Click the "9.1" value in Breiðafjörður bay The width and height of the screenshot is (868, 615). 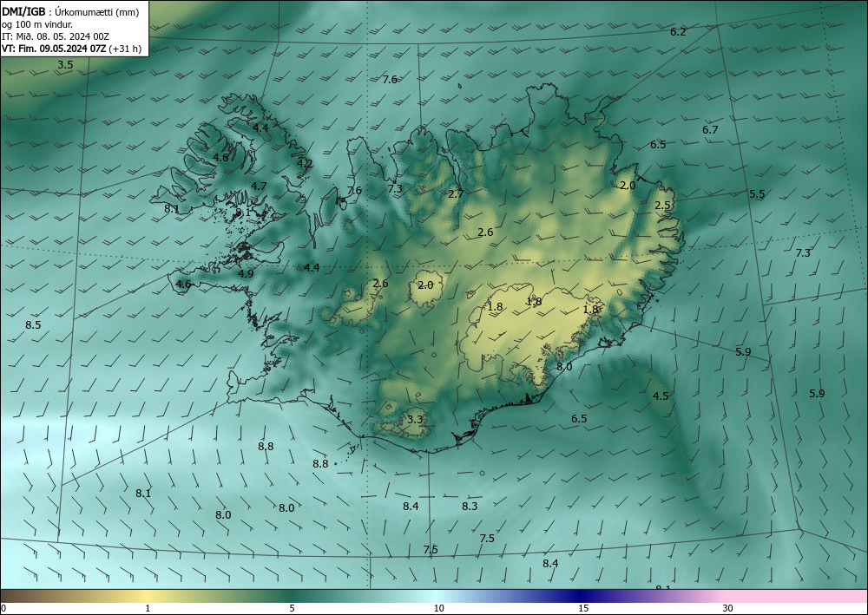click(244, 212)
